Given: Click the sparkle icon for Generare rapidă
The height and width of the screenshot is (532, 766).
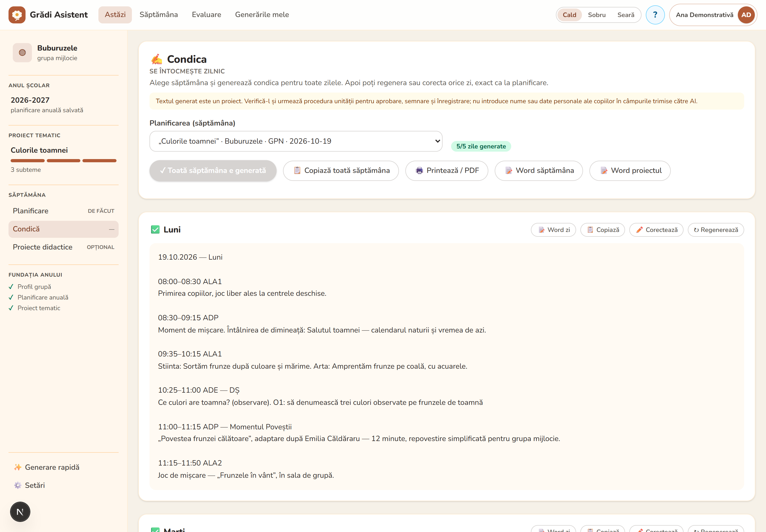Looking at the screenshot, I should pyautogui.click(x=18, y=467).
